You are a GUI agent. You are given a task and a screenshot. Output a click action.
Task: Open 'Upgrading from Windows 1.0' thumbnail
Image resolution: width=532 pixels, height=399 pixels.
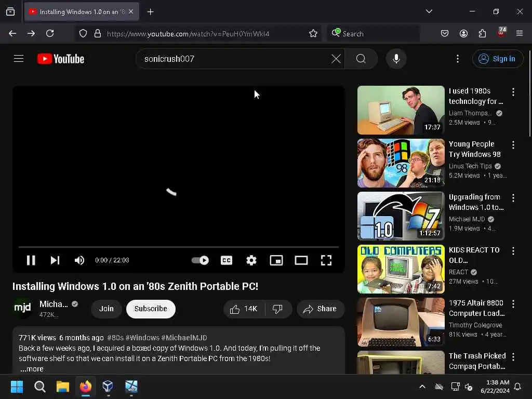401,216
